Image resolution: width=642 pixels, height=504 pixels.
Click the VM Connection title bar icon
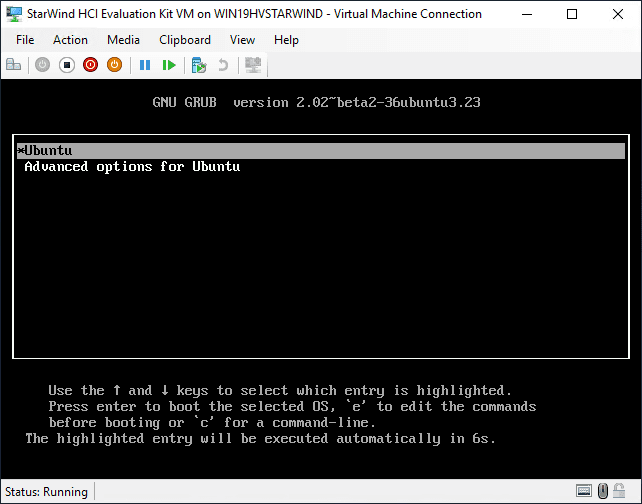[x=14, y=14]
